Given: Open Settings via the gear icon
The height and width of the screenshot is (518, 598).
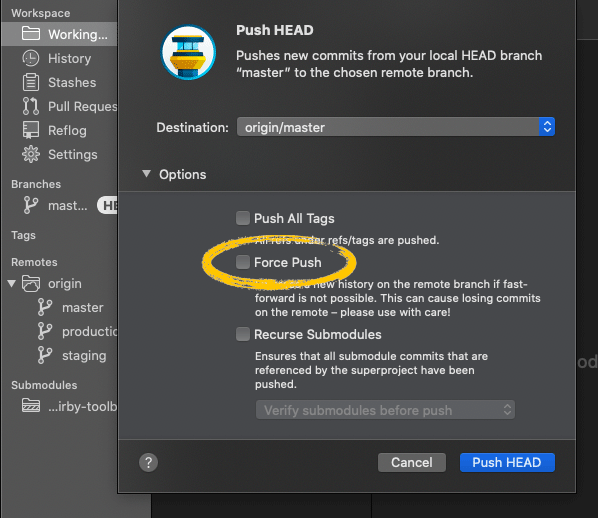Looking at the screenshot, I should point(31,154).
